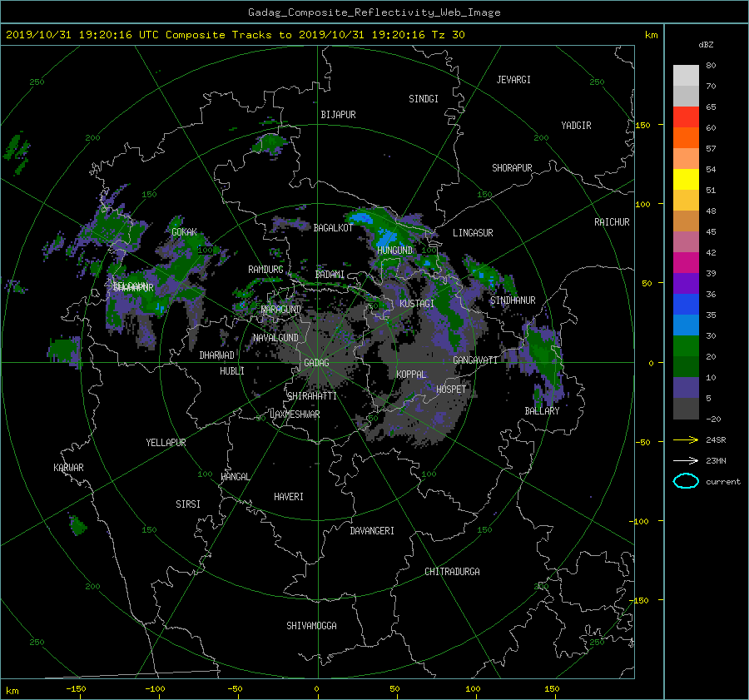Click the SHORAPUR city label
The image size is (749, 700).
pyautogui.click(x=512, y=168)
